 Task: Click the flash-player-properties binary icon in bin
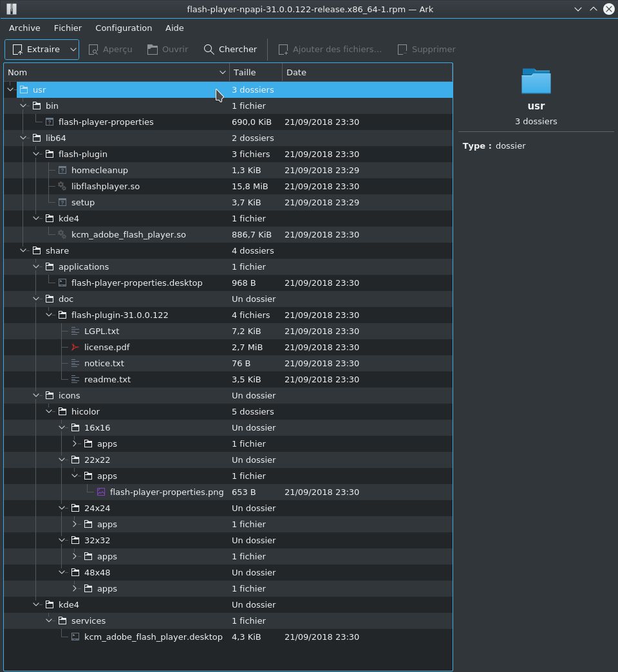[x=50, y=122]
